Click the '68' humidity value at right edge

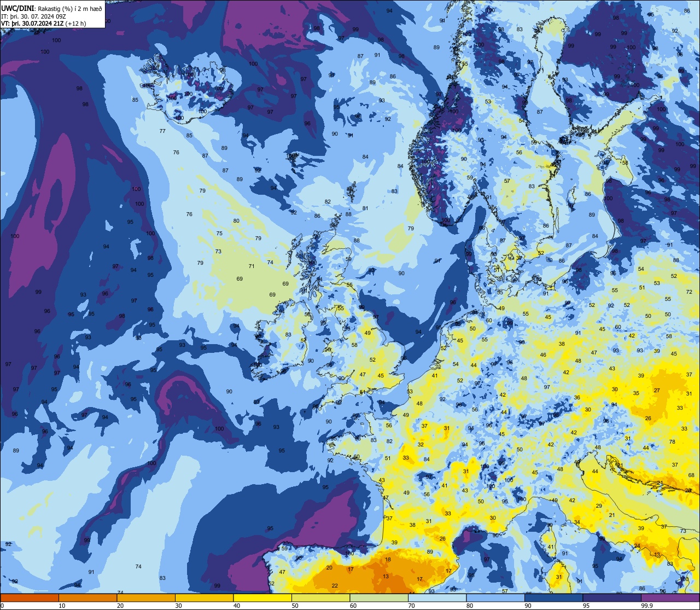pyautogui.click(x=691, y=475)
